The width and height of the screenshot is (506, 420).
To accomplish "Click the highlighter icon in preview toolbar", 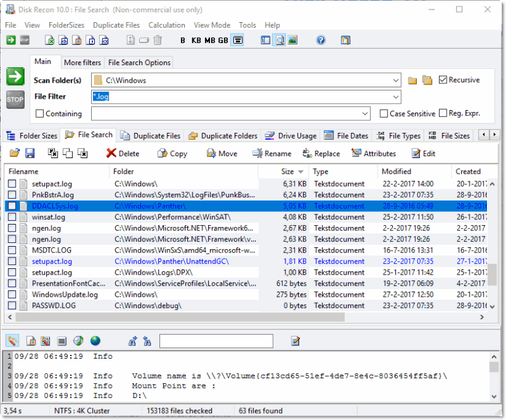I will pos(12,341).
